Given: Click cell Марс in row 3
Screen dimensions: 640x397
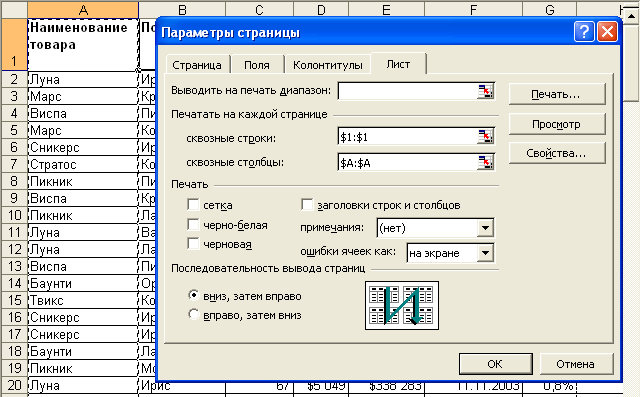Looking at the screenshot, I should 83,96.
